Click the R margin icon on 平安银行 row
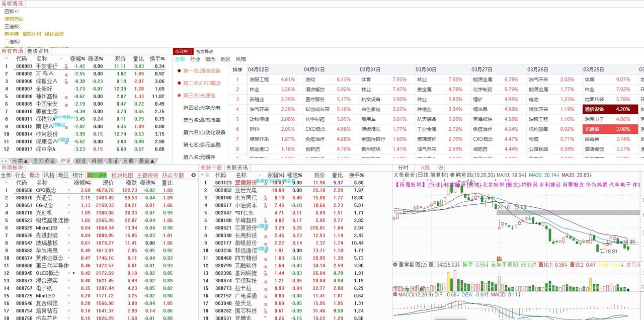Viewport: 644px width, 320px height. point(66,66)
